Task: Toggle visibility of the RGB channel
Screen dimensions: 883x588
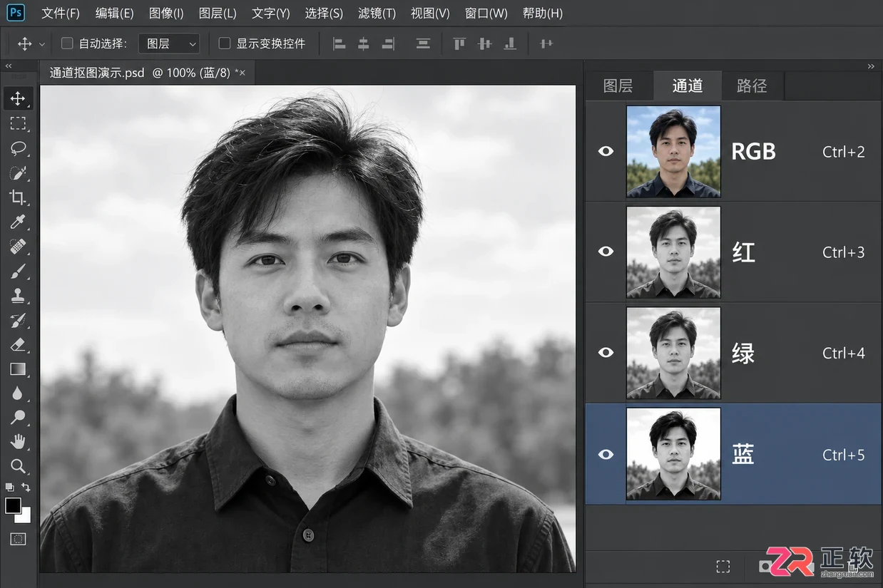Action: click(606, 151)
